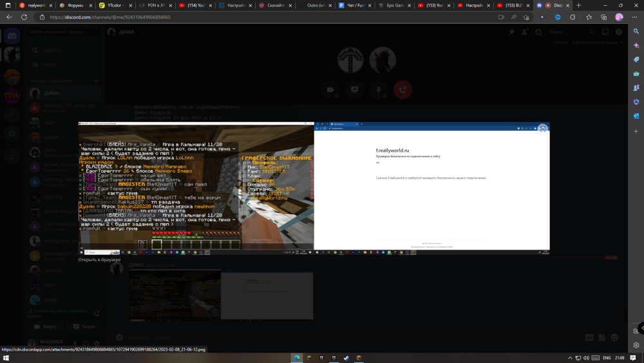Viewport: 644px width, 363px height.
Task: Add friends to DM via header icon
Action: 525,32
